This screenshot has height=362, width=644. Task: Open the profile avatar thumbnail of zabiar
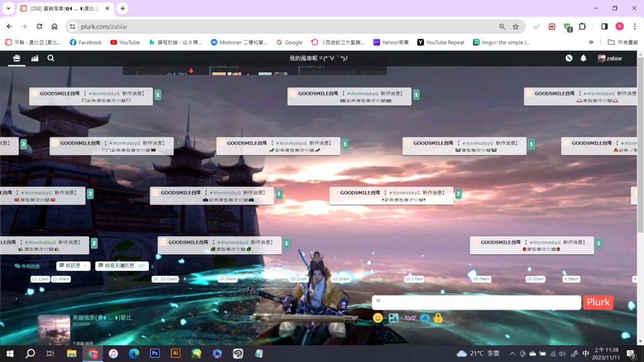tap(54, 330)
